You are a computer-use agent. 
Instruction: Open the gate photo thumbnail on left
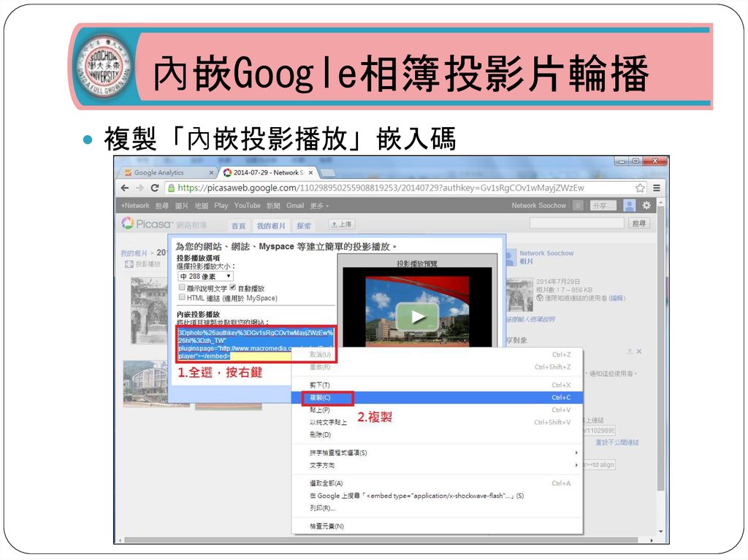pyautogui.click(x=149, y=310)
